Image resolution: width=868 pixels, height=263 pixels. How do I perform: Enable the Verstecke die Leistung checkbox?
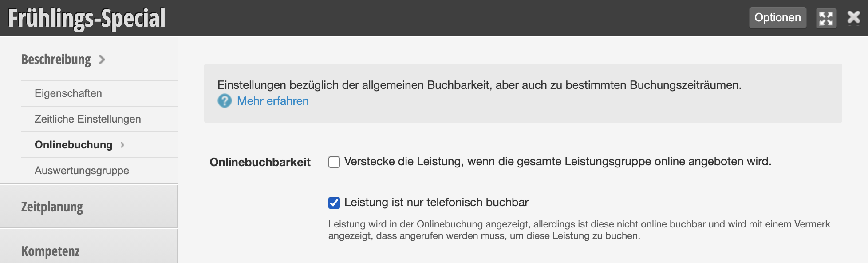click(334, 162)
